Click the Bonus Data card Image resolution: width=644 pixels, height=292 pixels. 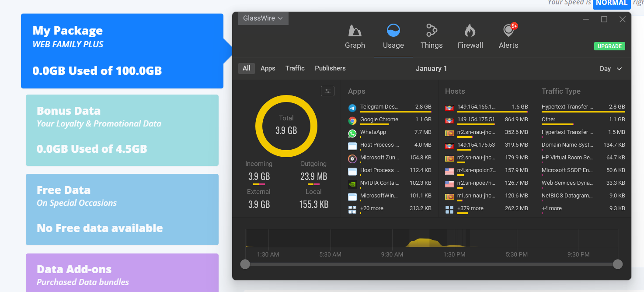122,130
